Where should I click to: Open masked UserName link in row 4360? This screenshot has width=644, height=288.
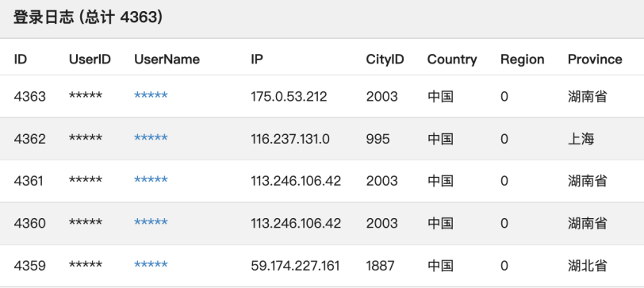[151, 222]
